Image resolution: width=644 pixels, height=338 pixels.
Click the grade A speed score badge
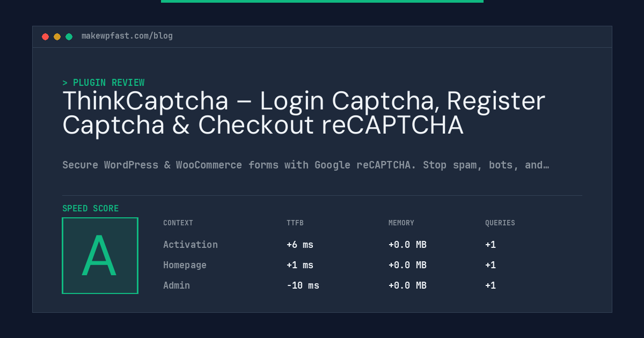100,255
